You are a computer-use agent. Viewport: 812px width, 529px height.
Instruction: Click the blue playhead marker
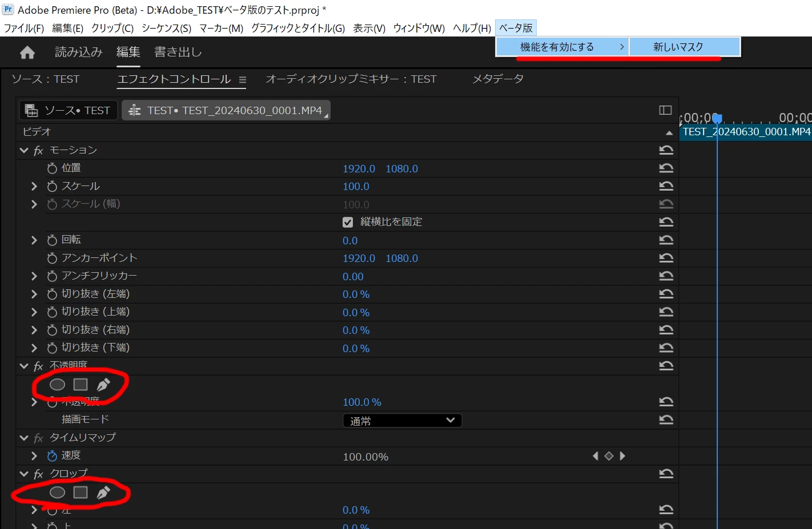(x=717, y=118)
